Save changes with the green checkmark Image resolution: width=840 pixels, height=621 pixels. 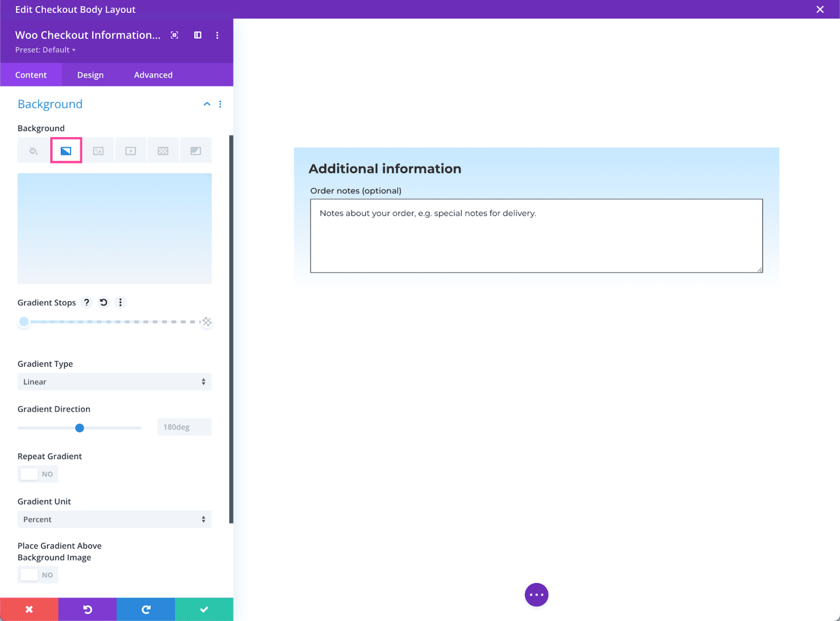tap(203, 609)
